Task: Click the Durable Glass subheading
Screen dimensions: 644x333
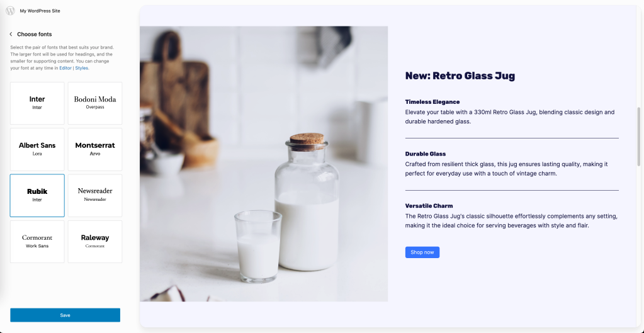Action: point(426,154)
